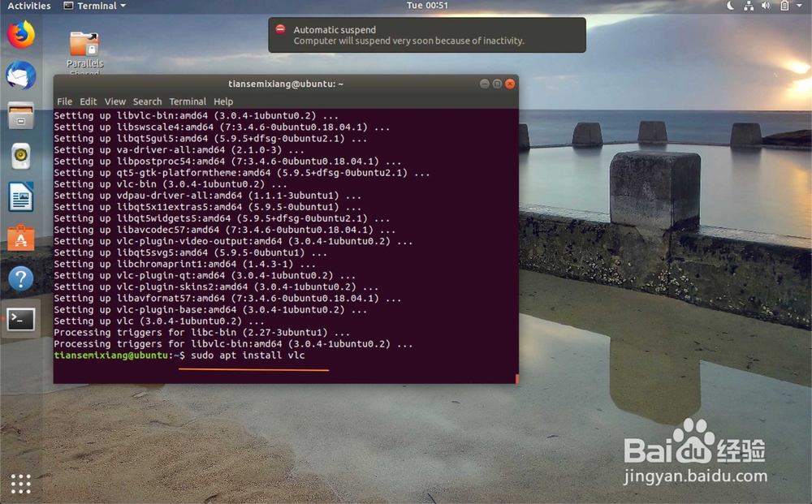Click the 'Setting up libswscale4:amd64' line
This screenshot has height=504, width=812.
point(222,127)
